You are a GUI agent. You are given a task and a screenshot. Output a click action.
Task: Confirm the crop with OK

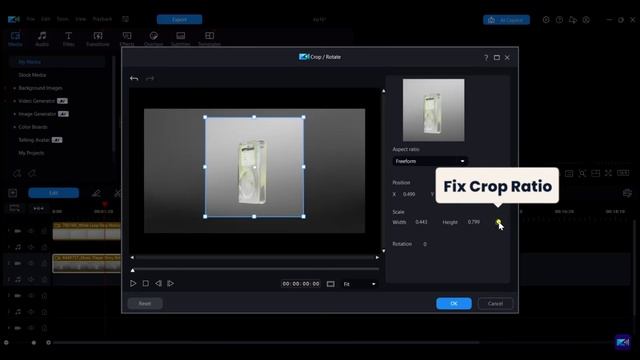tap(454, 303)
